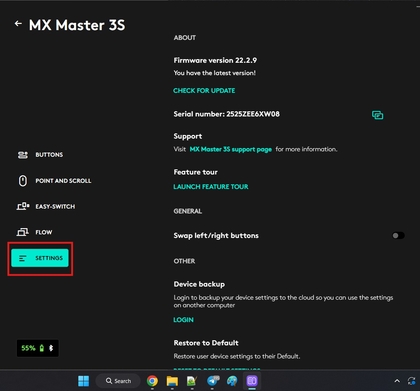Click the sync icon in system tray

coord(412,381)
